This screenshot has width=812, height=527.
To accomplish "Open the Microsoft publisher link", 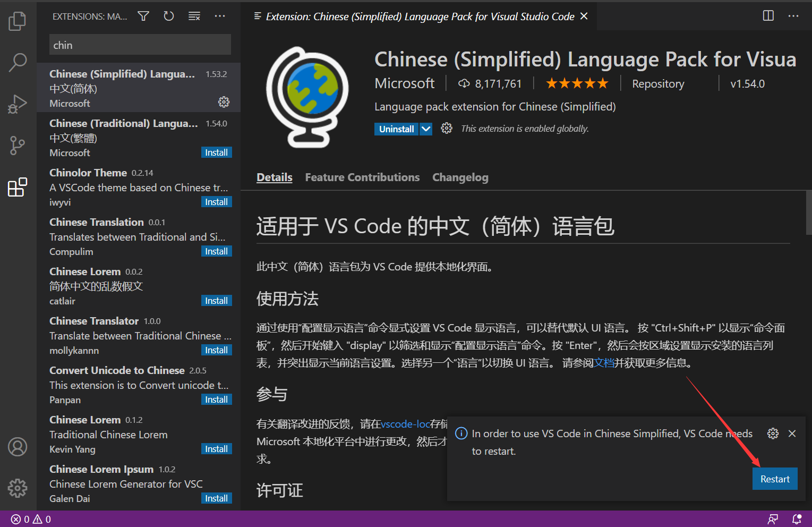I will 405,83.
